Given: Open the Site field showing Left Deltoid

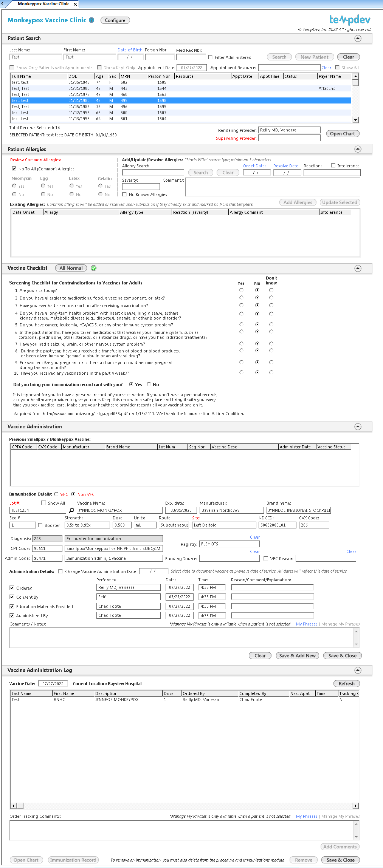Looking at the screenshot, I should coord(224,525).
